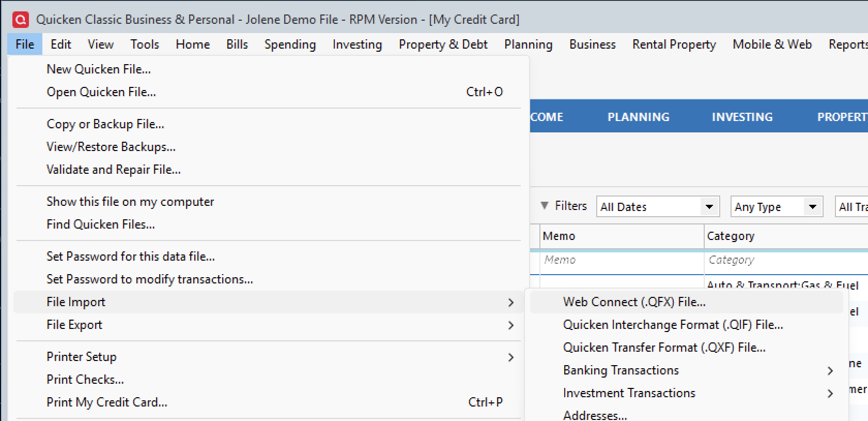
Task: Click the Quicken app logo icon
Action: (x=21, y=20)
